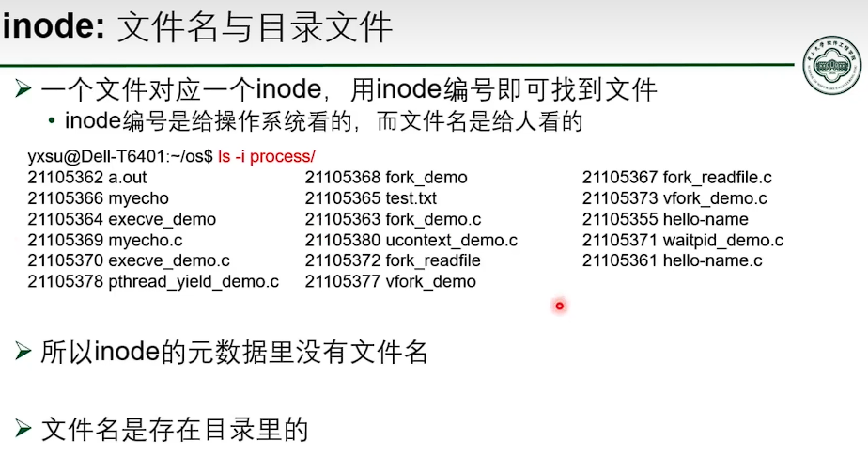The height and width of the screenshot is (473, 868).
Task: Click the entry "21105361 hello-name.c"
Action: coord(673,260)
